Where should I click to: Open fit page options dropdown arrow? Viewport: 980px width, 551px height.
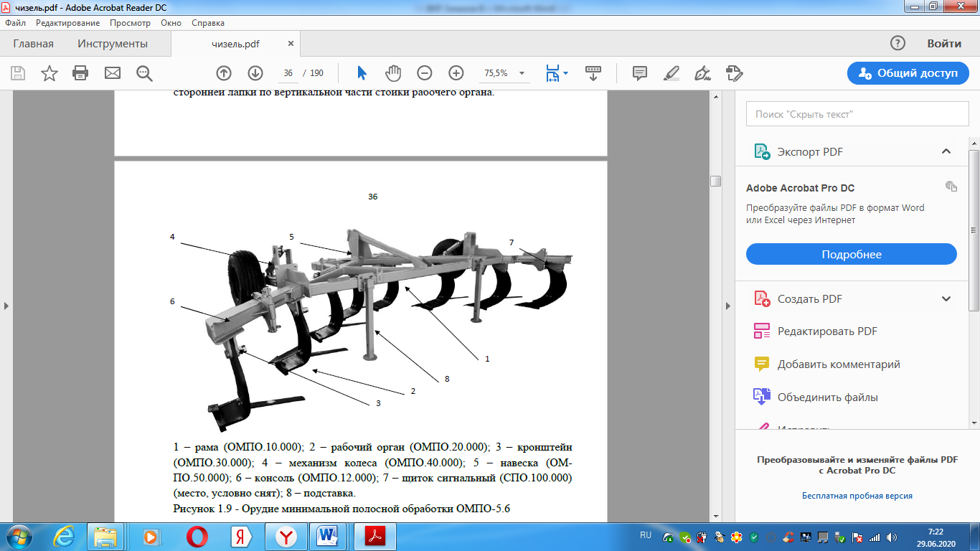pyautogui.click(x=566, y=73)
